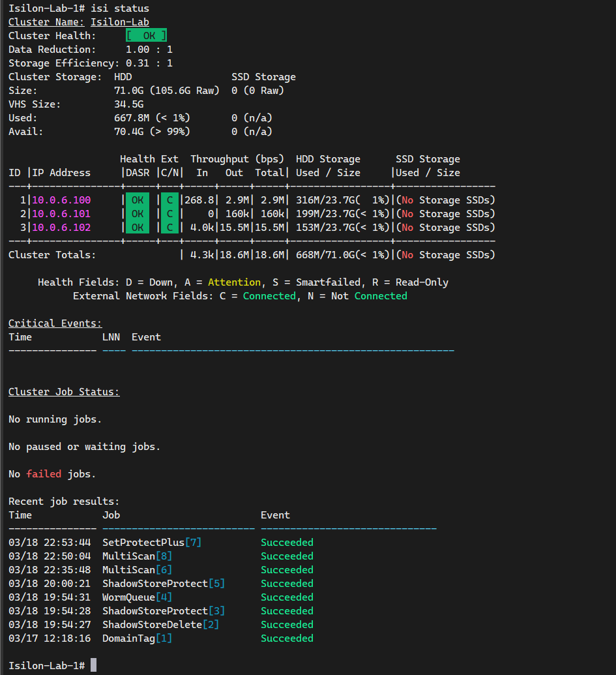
Task: Click the Succeeded status for MultiScan[6]
Action: click(x=287, y=570)
